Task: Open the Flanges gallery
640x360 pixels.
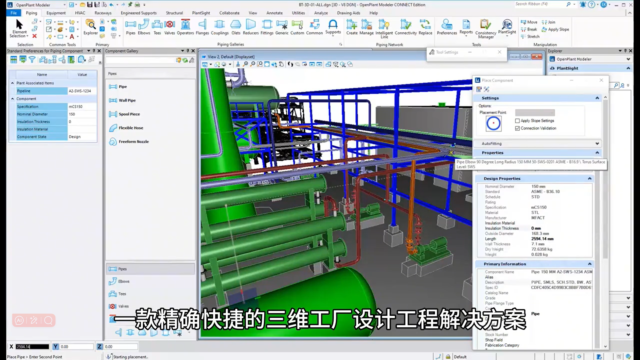Action: click(202, 27)
